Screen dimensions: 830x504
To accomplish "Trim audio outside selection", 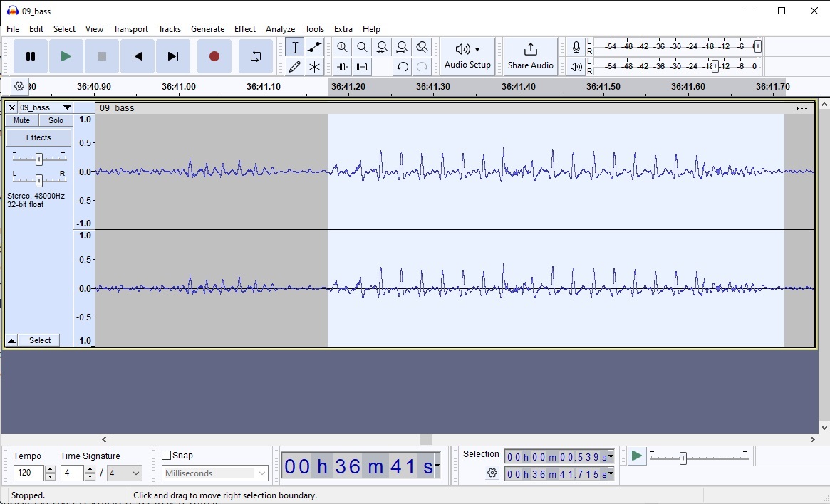I will (x=343, y=67).
